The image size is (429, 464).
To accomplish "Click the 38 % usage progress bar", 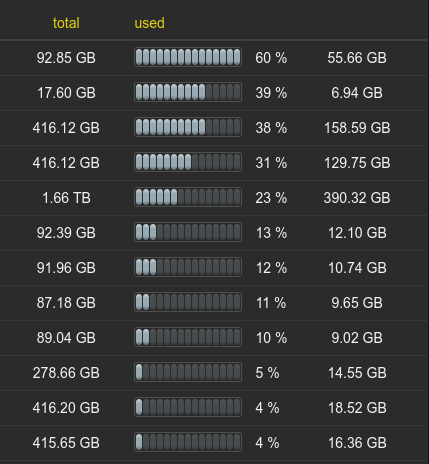I will [x=188, y=127].
